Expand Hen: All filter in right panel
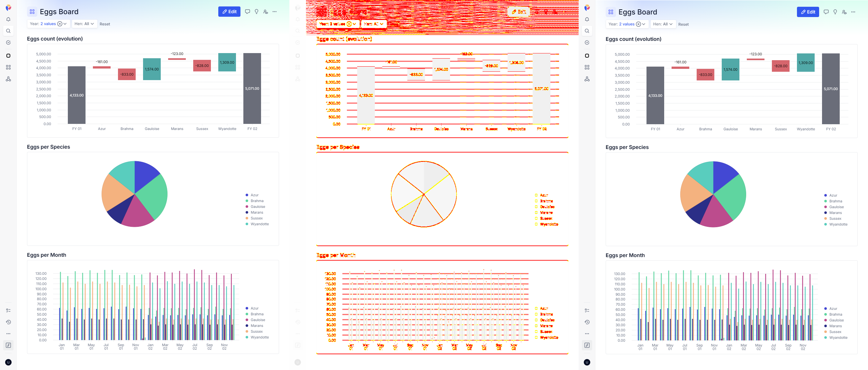Viewport: 868px width, 370px height. click(663, 24)
